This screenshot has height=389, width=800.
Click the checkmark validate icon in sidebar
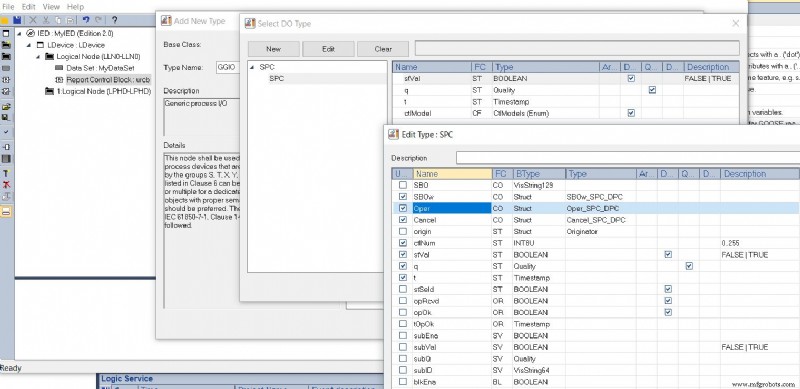6,131
